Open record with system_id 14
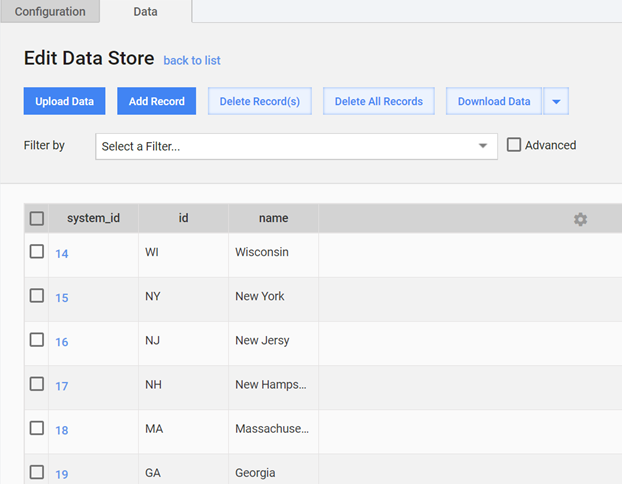622x484 pixels. [x=61, y=254]
